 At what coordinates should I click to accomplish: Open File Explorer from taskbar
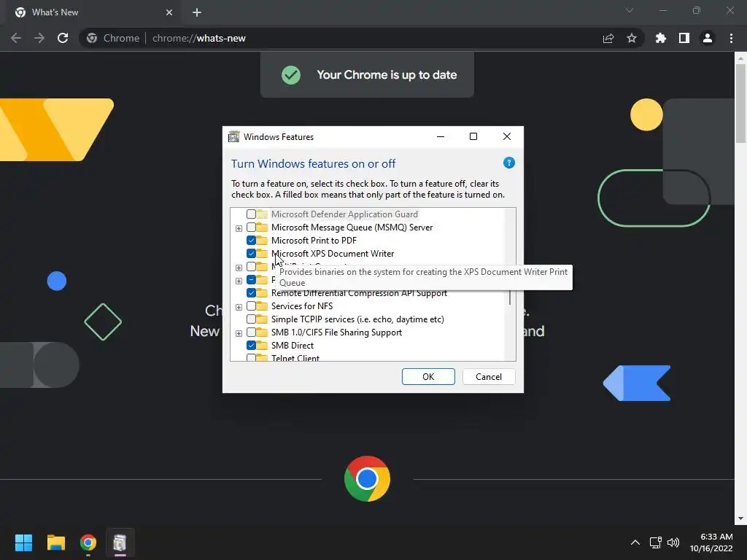(55, 542)
